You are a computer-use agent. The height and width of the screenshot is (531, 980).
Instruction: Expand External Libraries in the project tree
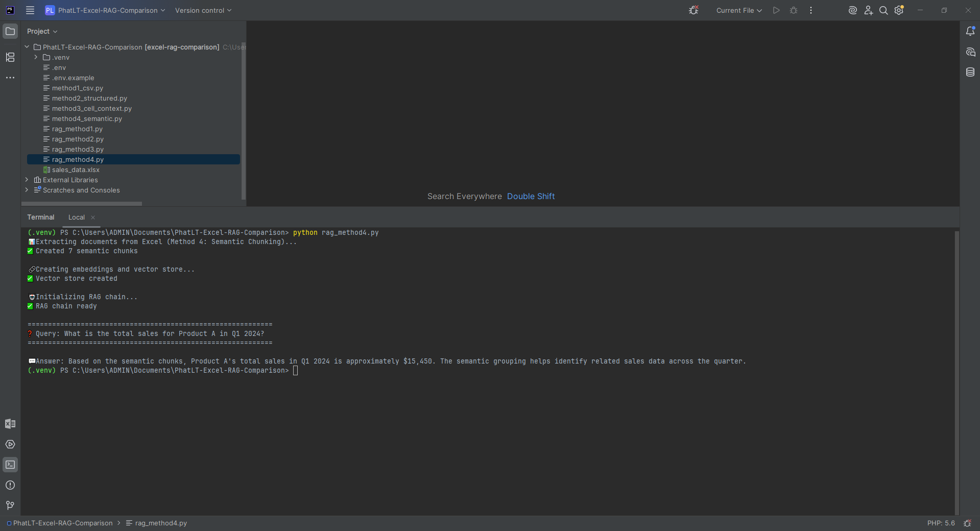(x=27, y=180)
